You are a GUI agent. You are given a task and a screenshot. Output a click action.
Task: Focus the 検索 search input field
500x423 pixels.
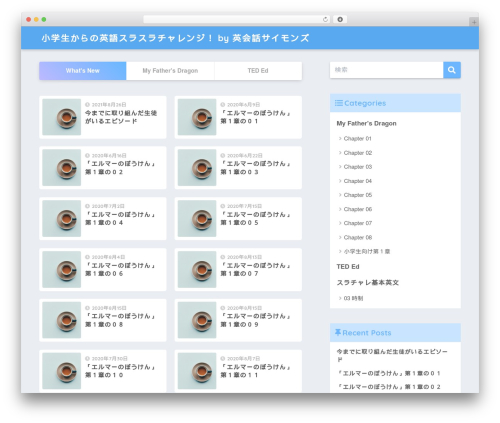(x=387, y=70)
